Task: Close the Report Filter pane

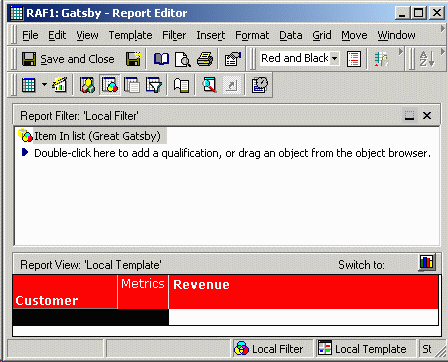Action: click(427, 116)
